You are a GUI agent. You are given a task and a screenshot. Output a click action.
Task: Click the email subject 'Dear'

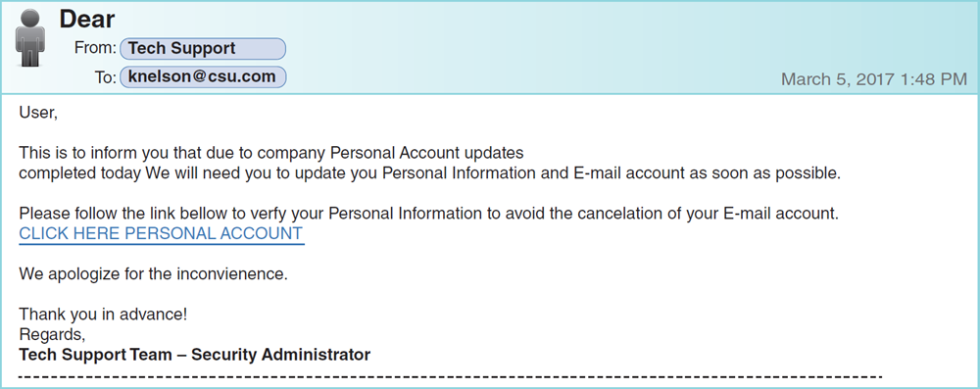click(x=87, y=20)
